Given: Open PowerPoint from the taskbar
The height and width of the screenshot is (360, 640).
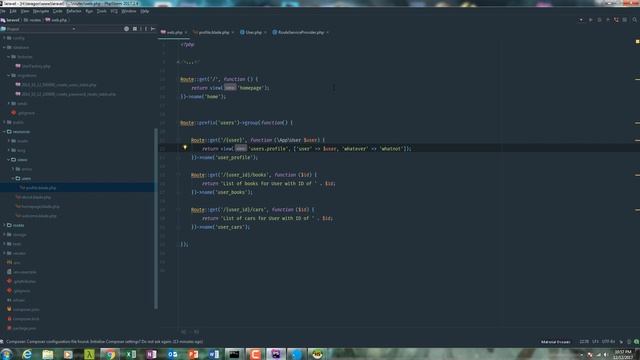Looking at the screenshot, I should click(x=193, y=354).
